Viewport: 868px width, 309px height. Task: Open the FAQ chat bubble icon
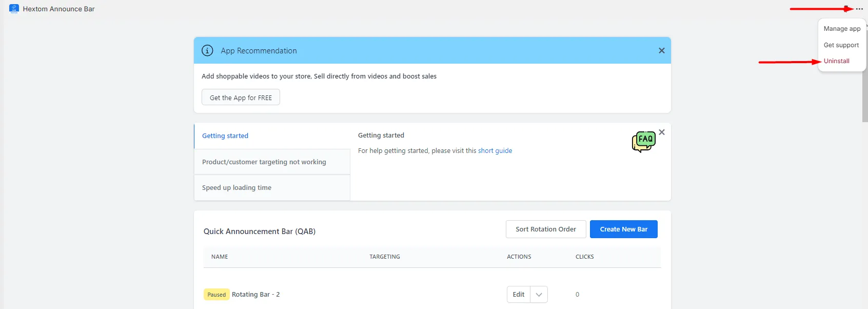pyautogui.click(x=644, y=142)
